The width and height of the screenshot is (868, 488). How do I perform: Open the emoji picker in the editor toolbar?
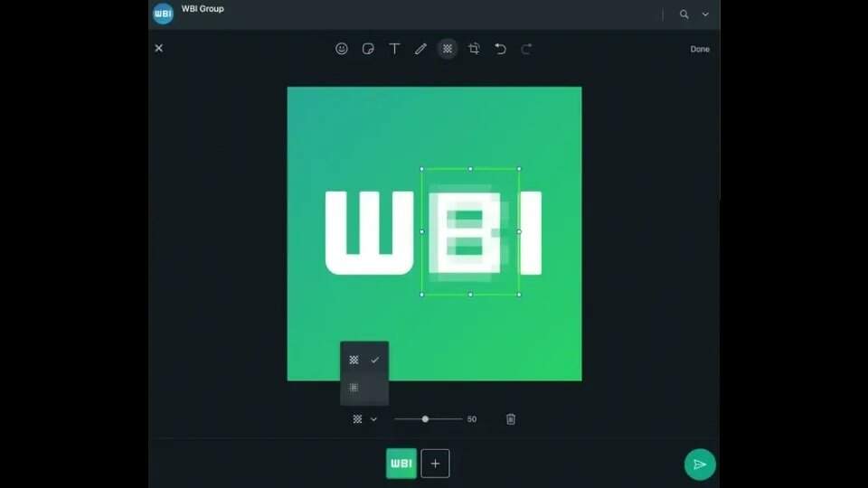tap(342, 49)
